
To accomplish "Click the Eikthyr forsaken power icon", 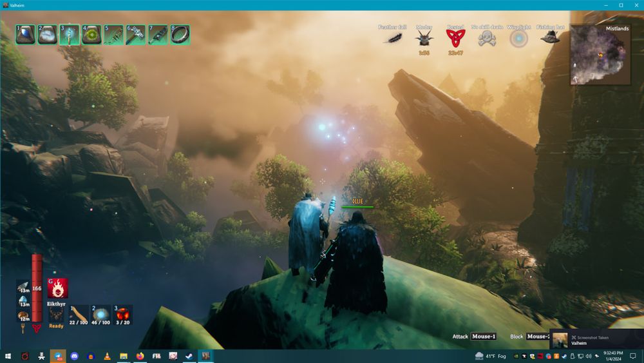I will tap(56, 315).
